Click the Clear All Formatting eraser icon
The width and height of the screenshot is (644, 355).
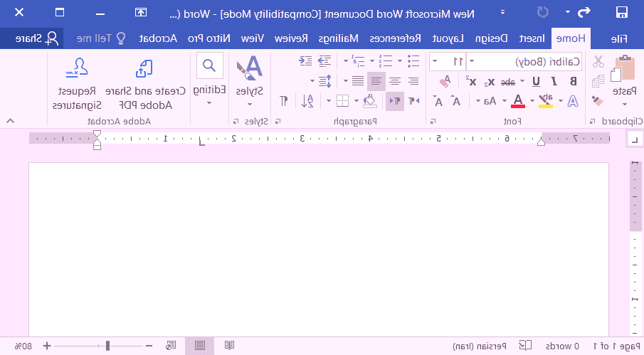[446, 81]
